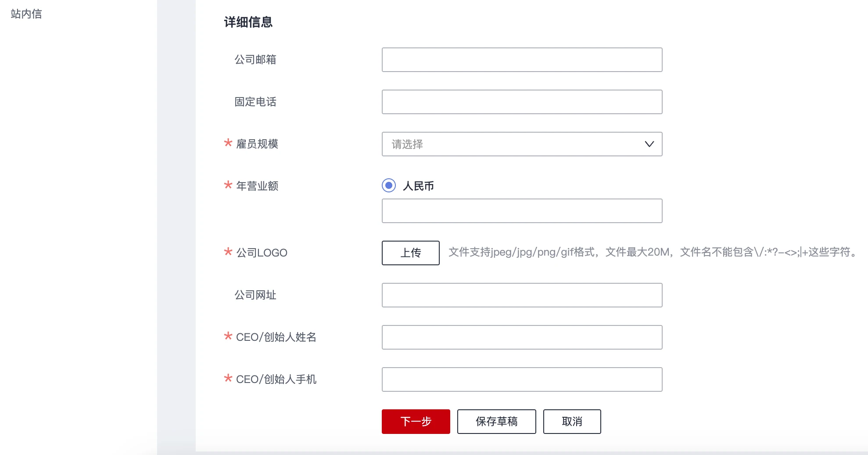Image resolution: width=868 pixels, height=455 pixels.
Task: Click the CEO/创始人手机 input field
Action: [x=522, y=379]
